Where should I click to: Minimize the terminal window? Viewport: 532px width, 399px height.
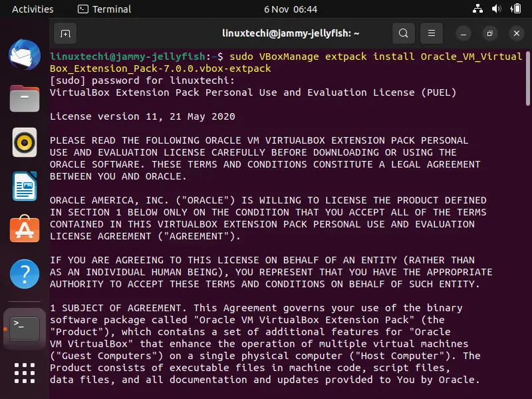(463, 34)
